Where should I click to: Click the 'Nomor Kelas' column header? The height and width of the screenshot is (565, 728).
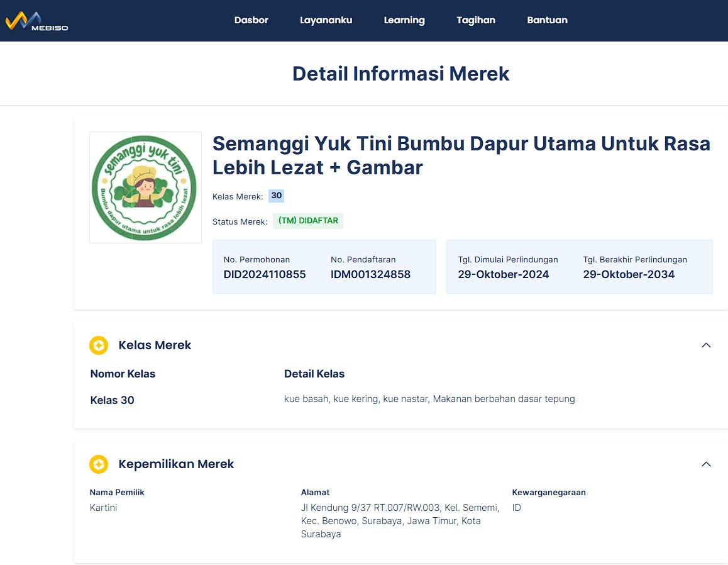pos(123,374)
